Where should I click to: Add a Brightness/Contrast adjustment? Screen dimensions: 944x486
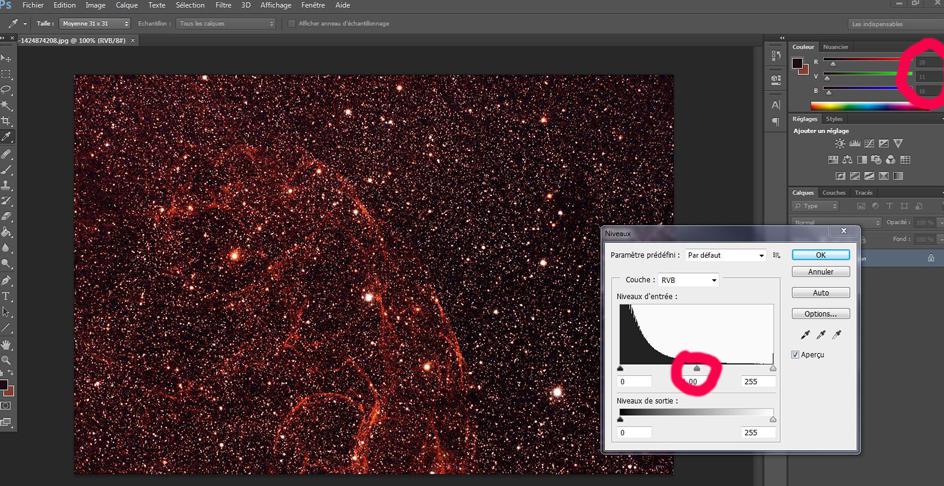pos(840,143)
